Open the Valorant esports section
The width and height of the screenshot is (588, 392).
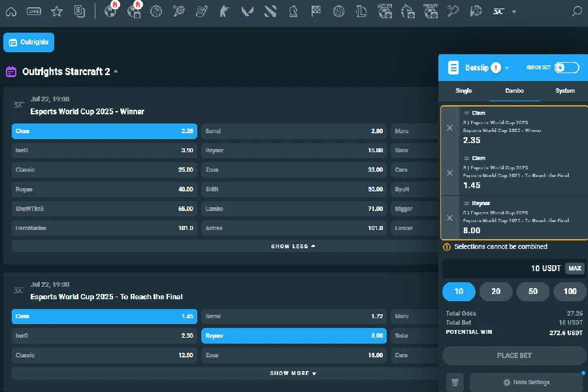(x=247, y=11)
